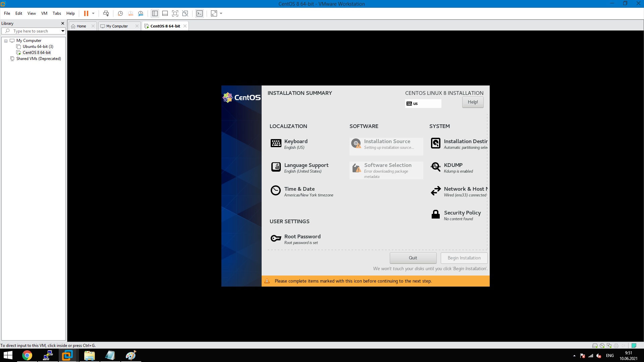Toggle the thumbnail bar view button
Viewport: 644px width, 362px height.
pyautogui.click(x=165, y=13)
